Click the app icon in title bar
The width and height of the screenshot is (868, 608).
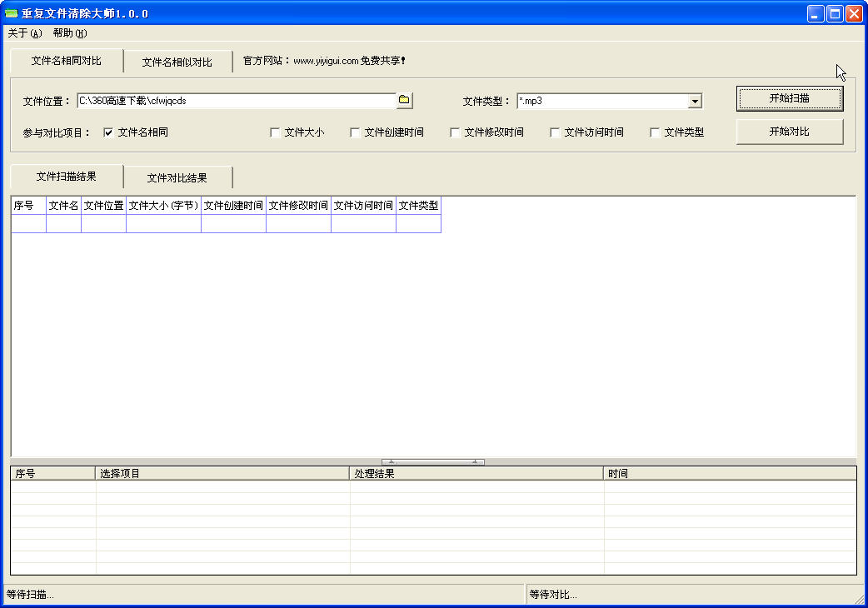click(12, 14)
